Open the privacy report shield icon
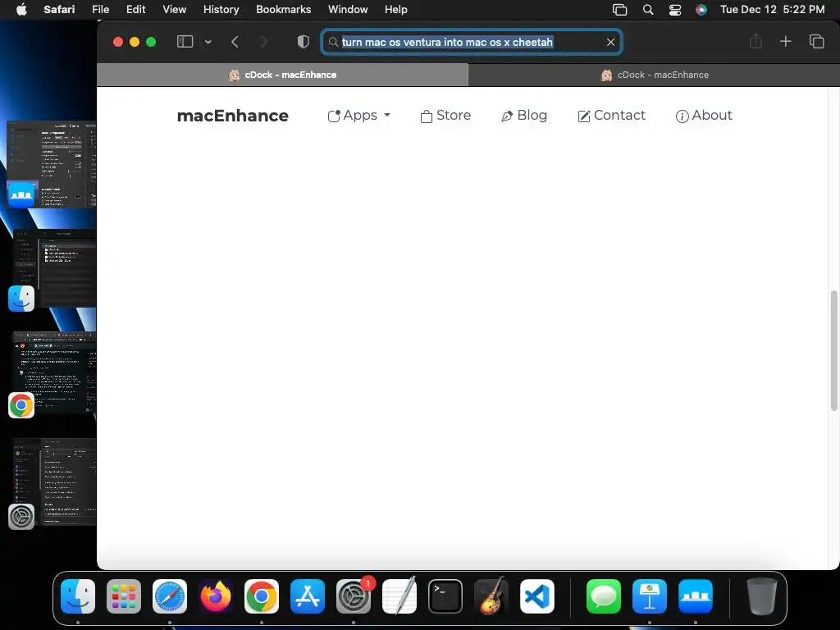 (304, 42)
